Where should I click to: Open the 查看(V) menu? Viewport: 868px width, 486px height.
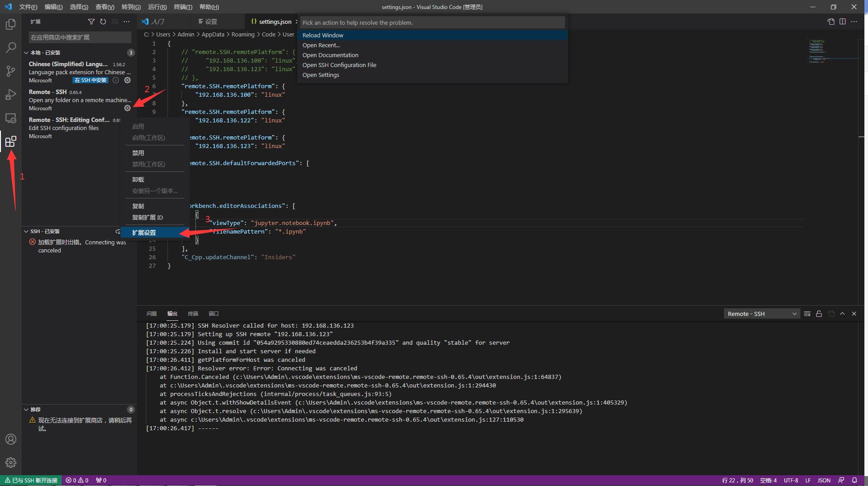tap(104, 7)
